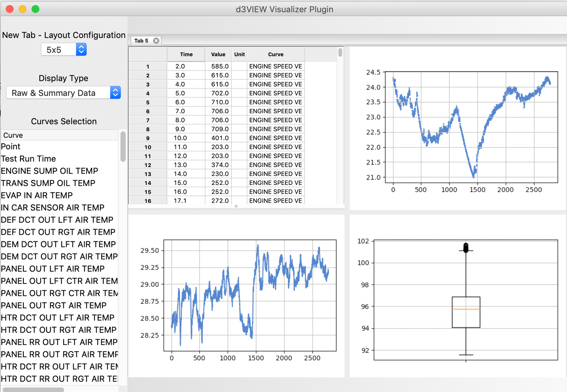Screen dimensions: 567x392
Task: Select the Test Run Time curve
Action: point(59,159)
